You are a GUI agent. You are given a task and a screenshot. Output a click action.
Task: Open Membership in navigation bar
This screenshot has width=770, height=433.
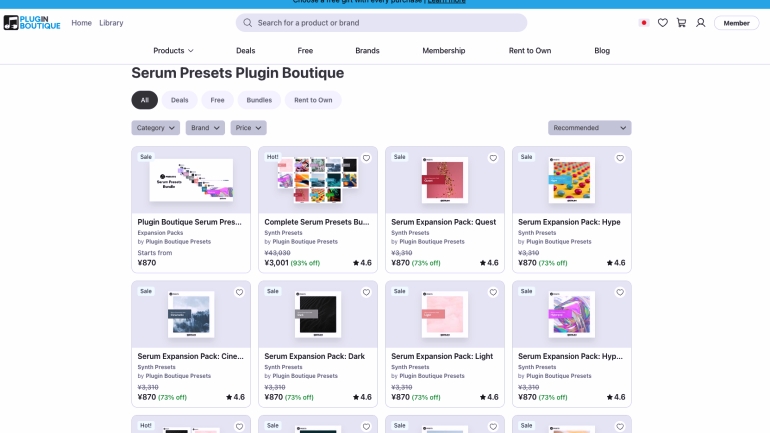coord(443,51)
